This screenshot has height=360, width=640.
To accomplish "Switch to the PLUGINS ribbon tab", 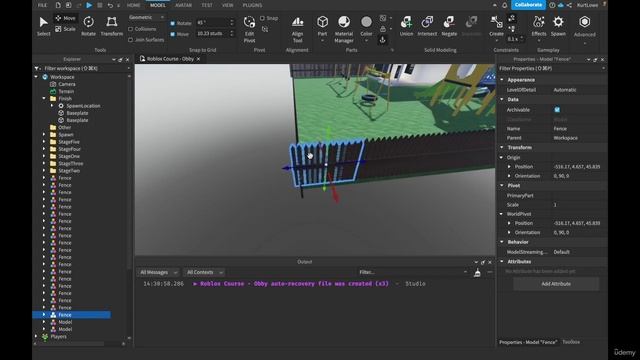I will 252,5.
